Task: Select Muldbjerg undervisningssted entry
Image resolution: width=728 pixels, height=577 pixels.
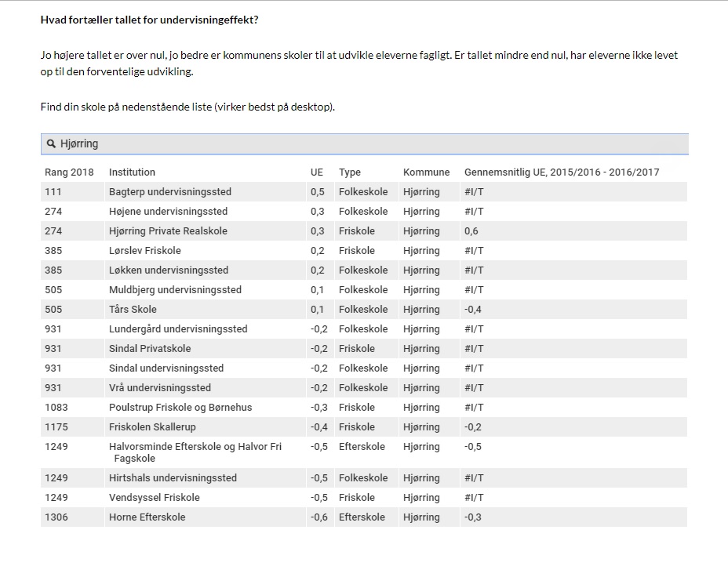Action: [x=175, y=290]
